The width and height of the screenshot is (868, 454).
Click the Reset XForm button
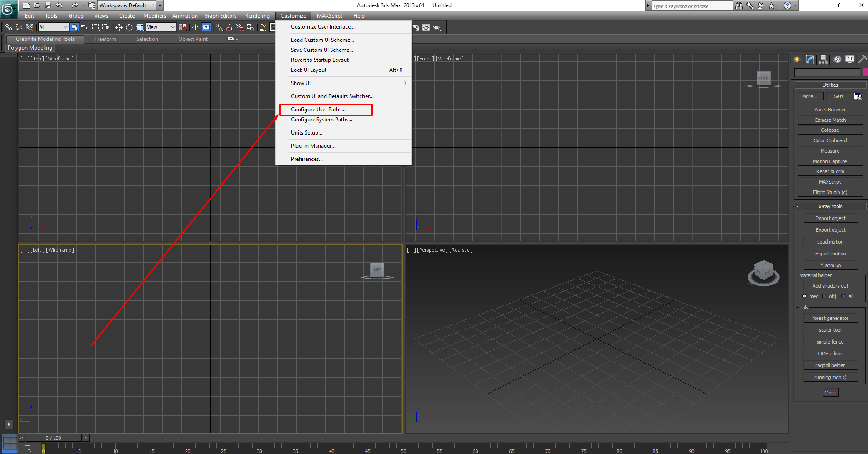point(830,171)
